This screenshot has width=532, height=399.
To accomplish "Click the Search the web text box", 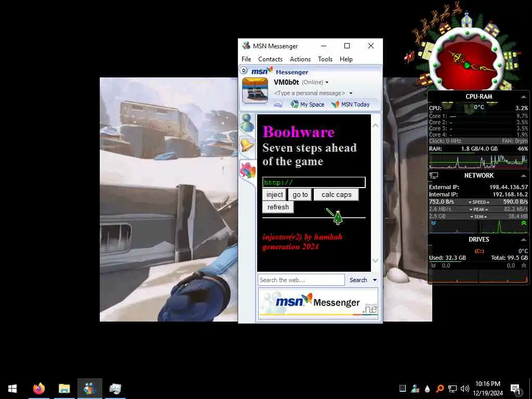I will (301, 280).
